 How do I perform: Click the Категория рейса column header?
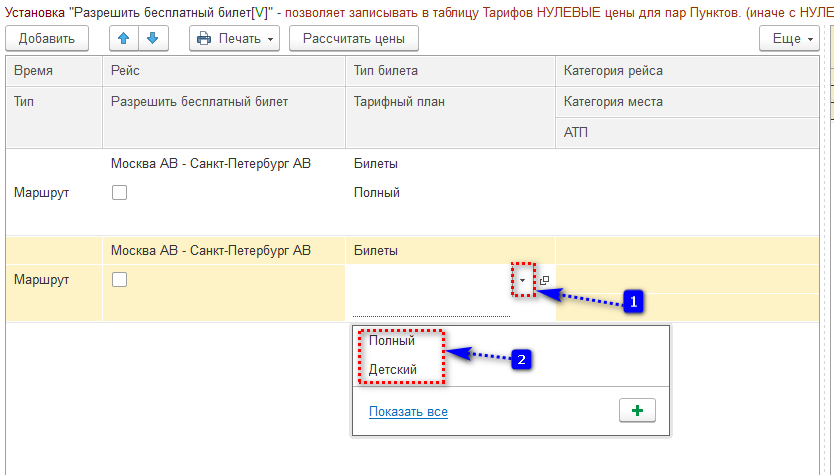tap(613, 71)
